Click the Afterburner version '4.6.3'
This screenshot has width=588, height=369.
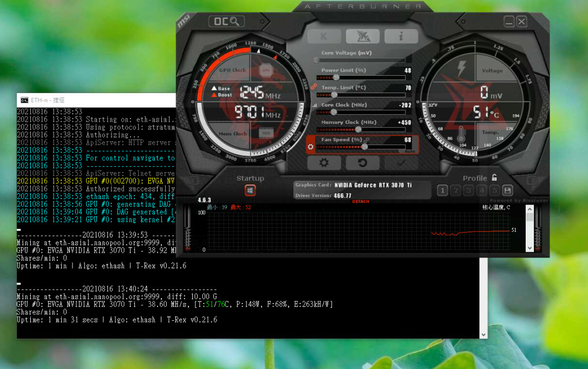click(204, 200)
